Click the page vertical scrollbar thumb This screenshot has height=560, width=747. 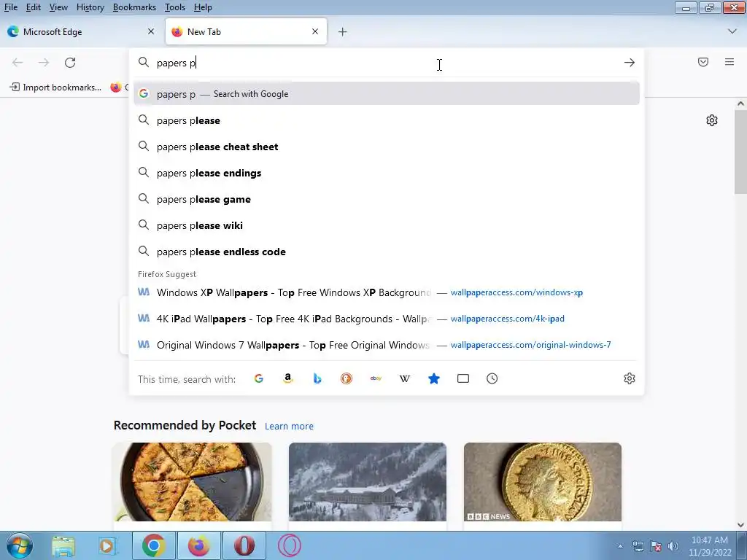[x=740, y=152]
